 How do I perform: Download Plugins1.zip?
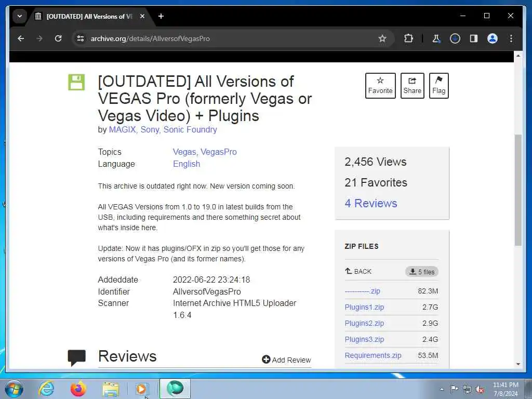(364, 307)
